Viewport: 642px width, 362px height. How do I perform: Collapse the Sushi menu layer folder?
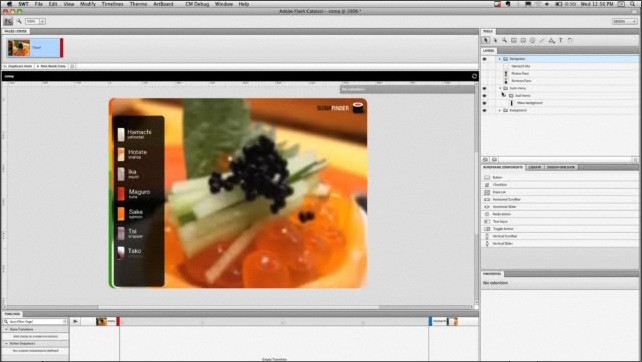(x=500, y=88)
